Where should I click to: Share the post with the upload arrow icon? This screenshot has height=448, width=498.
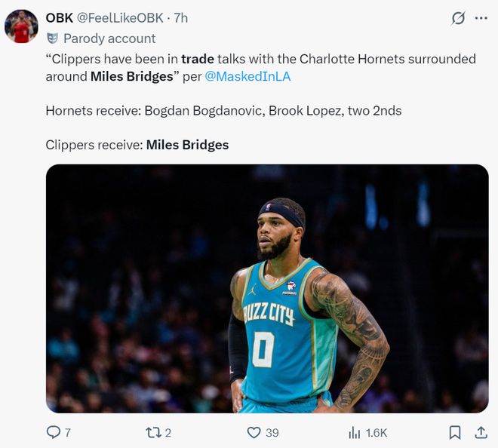click(481, 432)
